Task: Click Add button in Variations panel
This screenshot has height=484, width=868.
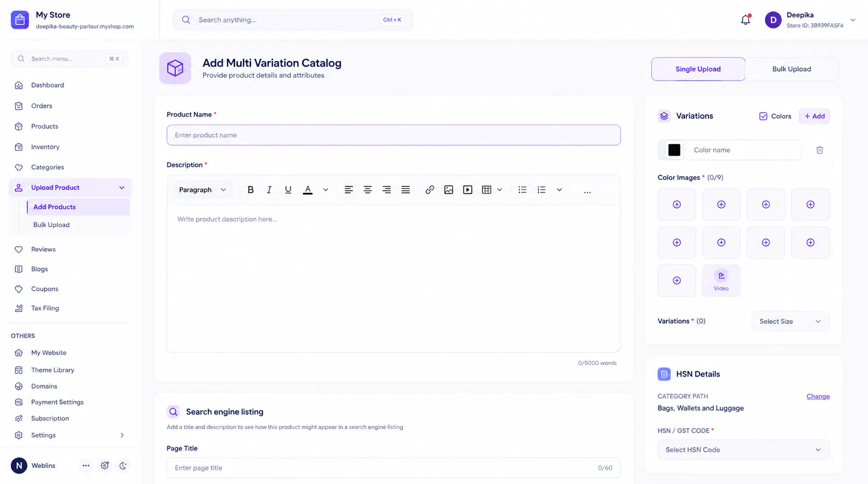Action: (x=814, y=116)
